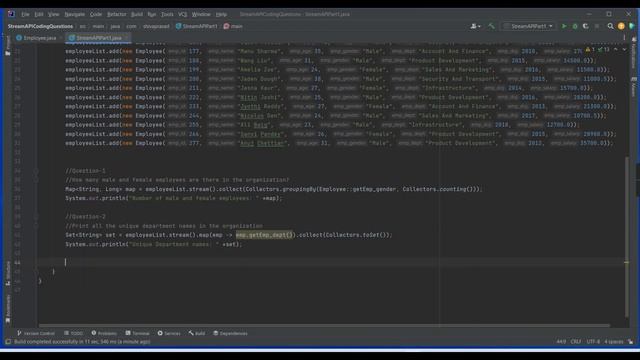Screen dimensions: 640x360
Task: Click the Code With Me icon
Action: (632, 26)
